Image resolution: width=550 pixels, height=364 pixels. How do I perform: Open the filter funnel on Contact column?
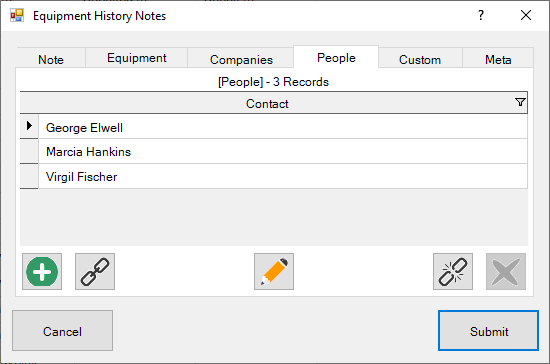tap(520, 102)
